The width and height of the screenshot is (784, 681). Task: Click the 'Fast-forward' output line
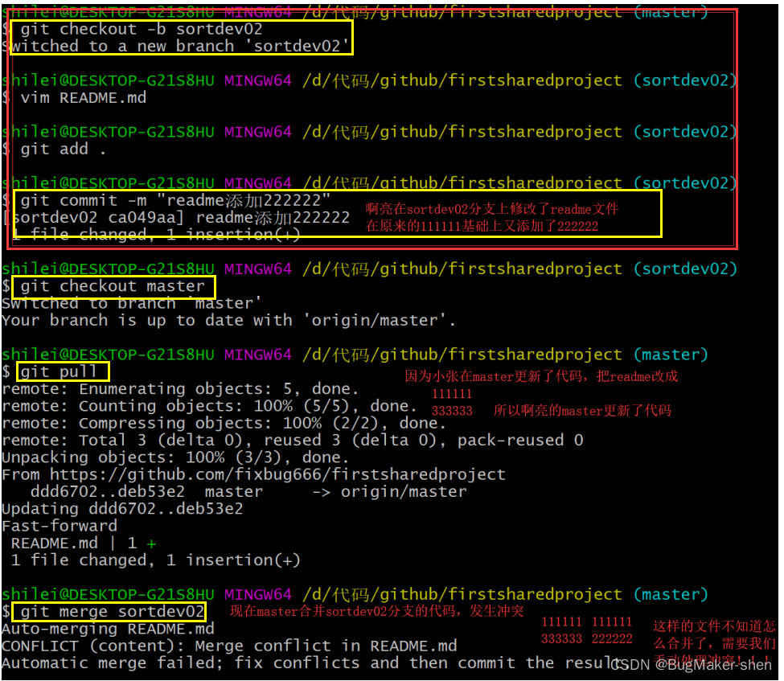click(59, 526)
